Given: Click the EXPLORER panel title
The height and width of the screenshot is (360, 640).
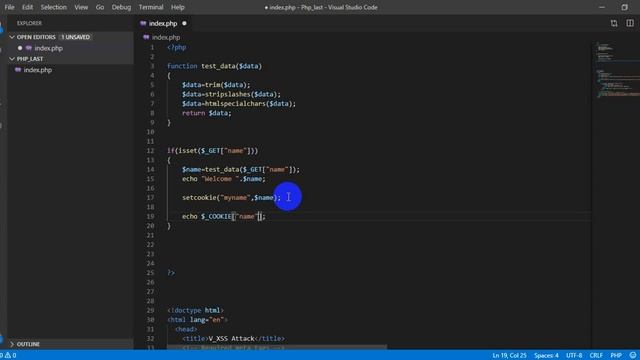Looking at the screenshot, I should pos(29,23).
